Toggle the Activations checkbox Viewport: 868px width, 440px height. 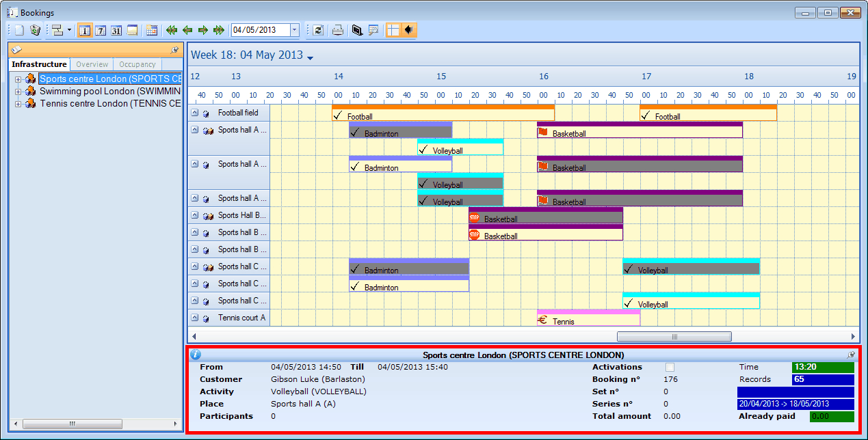point(670,368)
